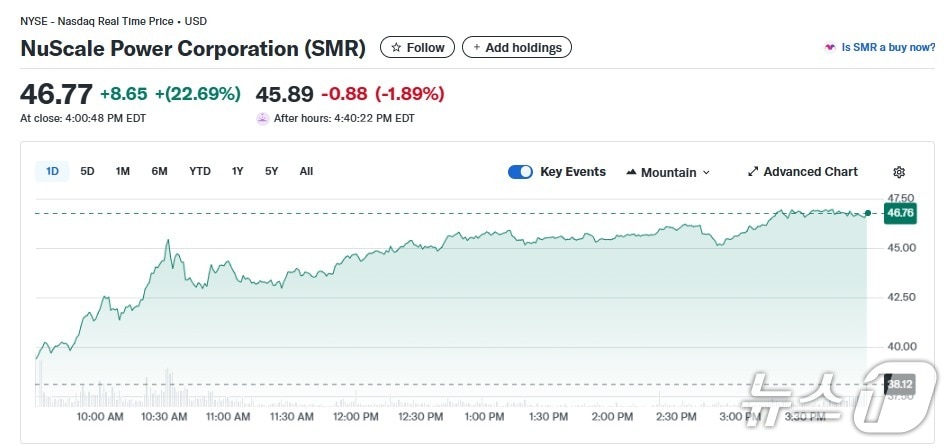
Task: Click the Advanced Chart expand arrows icon
Action: [753, 172]
